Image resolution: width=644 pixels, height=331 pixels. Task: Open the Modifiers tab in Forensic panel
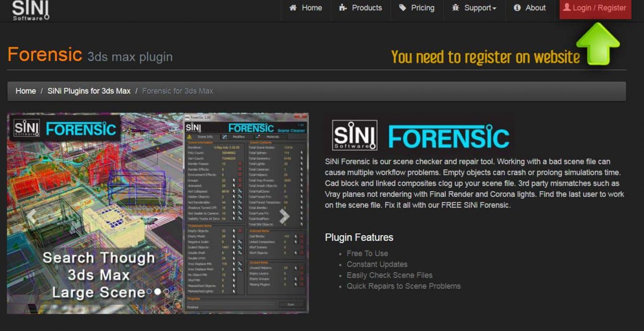[238, 137]
